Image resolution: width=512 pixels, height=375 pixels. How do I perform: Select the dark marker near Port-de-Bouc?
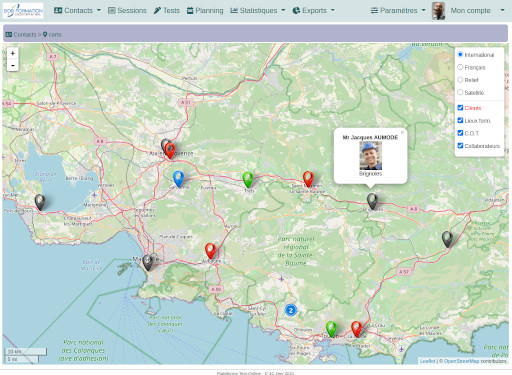click(x=40, y=202)
